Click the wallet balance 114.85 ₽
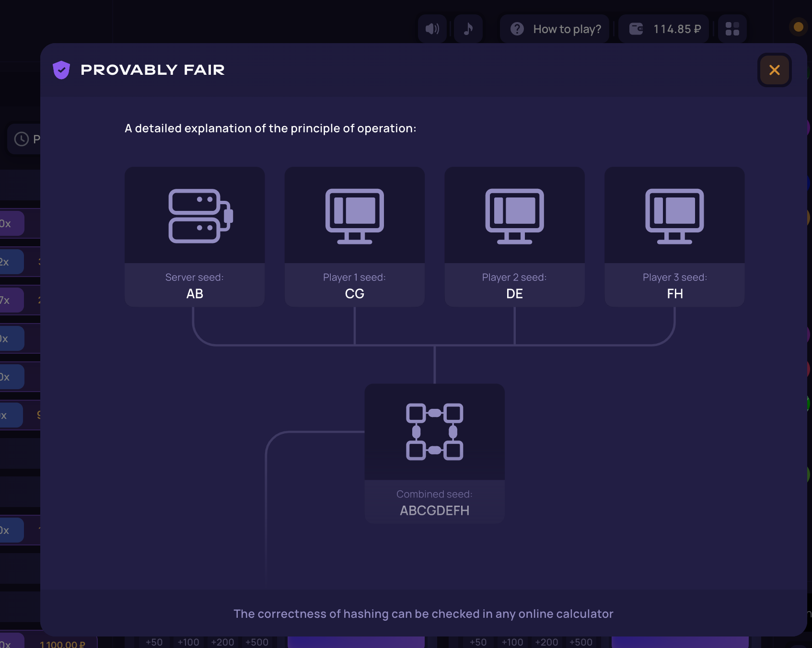812x648 pixels. pyautogui.click(x=664, y=29)
